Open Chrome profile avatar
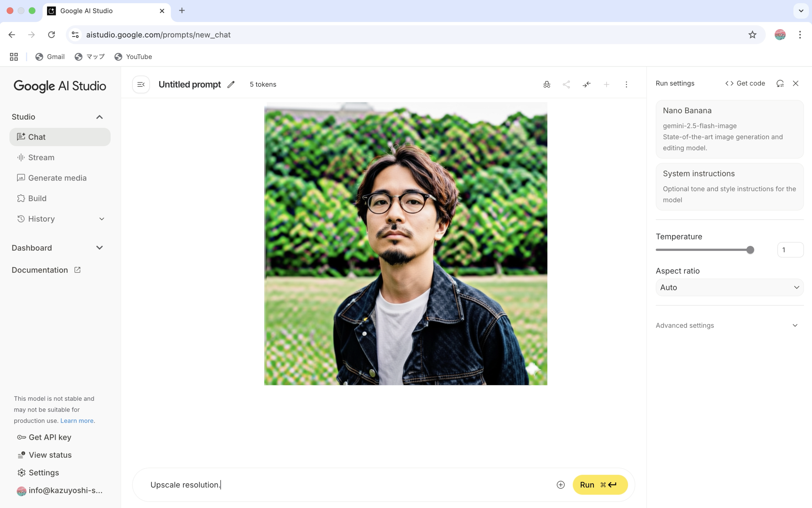This screenshot has width=812, height=508. click(x=780, y=35)
